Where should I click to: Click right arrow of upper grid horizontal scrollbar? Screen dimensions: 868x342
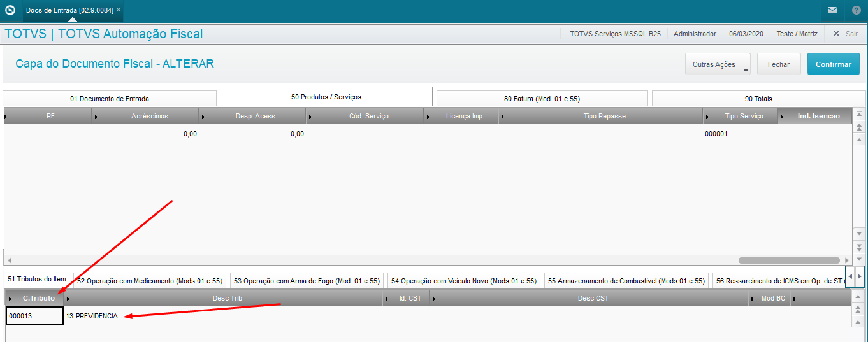click(x=846, y=260)
